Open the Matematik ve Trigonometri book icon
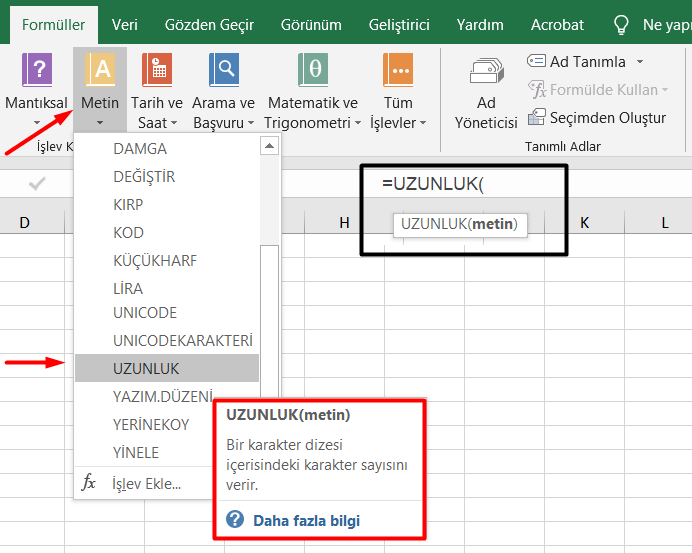692x553 pixels. click(x=313, y=70)
